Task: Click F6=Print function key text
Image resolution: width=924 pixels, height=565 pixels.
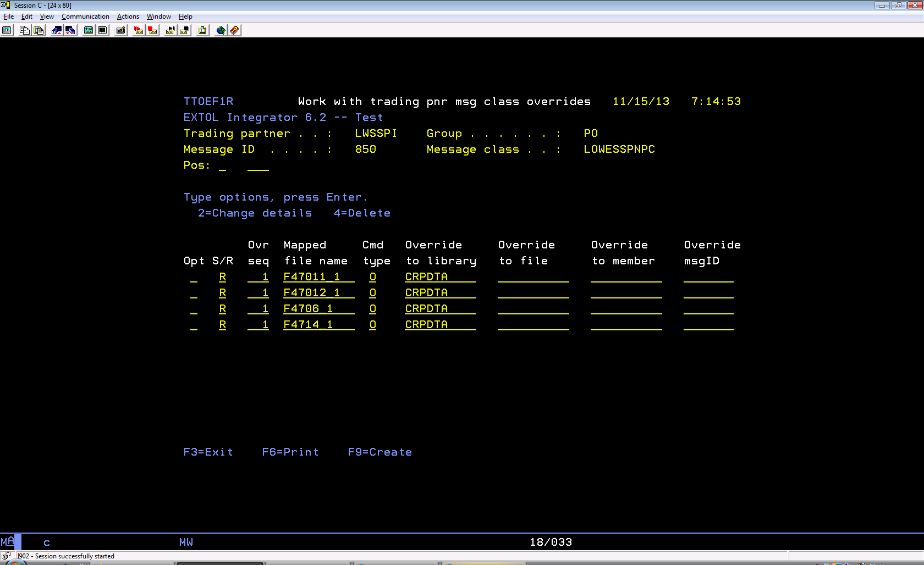Action: [x=290, y=452]
